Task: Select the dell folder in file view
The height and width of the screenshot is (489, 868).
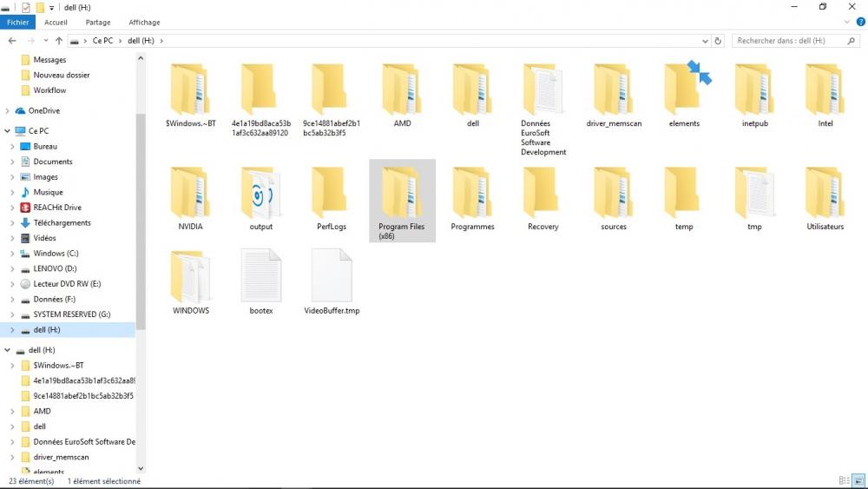Action: [473, 89]
